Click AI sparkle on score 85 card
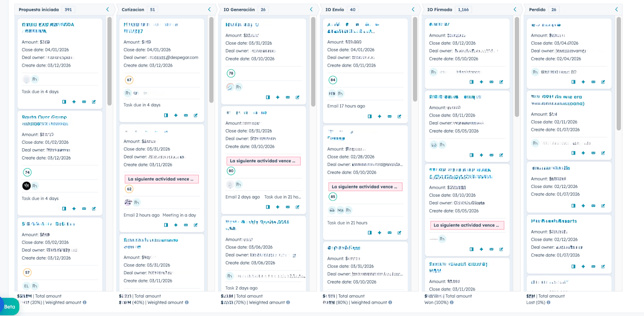Image resolution: width=644 pixels, height=316 pixels. click(380, 233)
